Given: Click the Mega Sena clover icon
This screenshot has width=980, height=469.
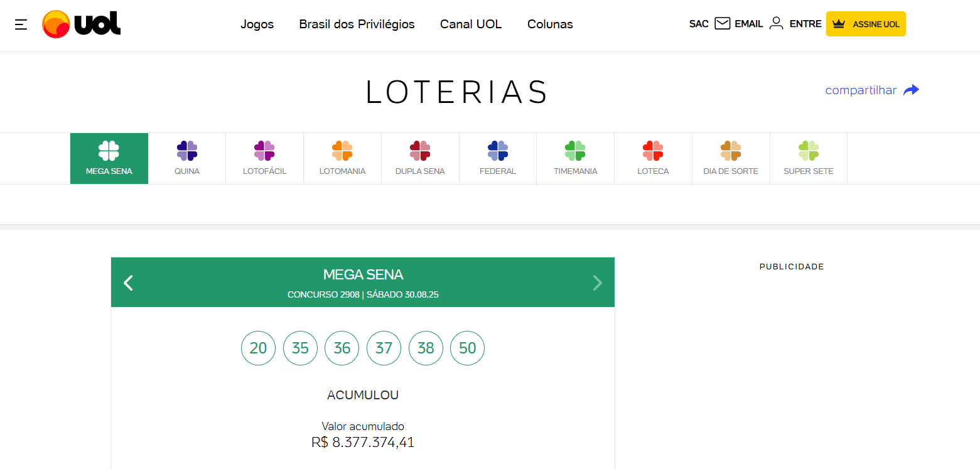Looking at the screenshot, I should click(x=109, y=151).
